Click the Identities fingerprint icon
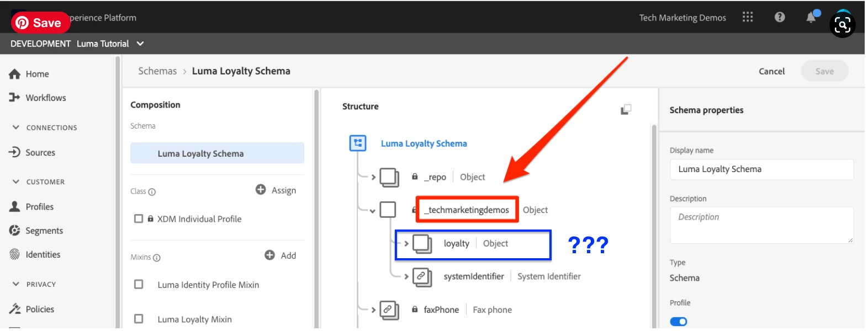Screen dimensions: 868x331 click(14, 254)
